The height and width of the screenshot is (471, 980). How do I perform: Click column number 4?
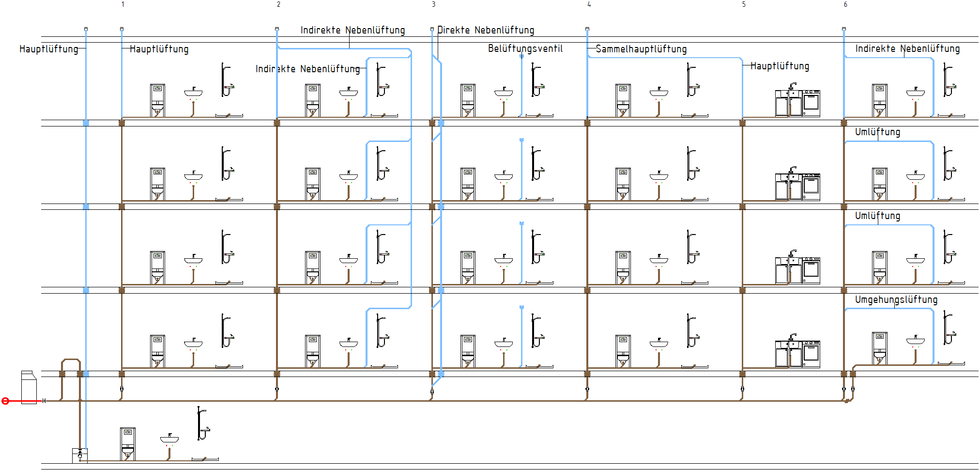589,4
